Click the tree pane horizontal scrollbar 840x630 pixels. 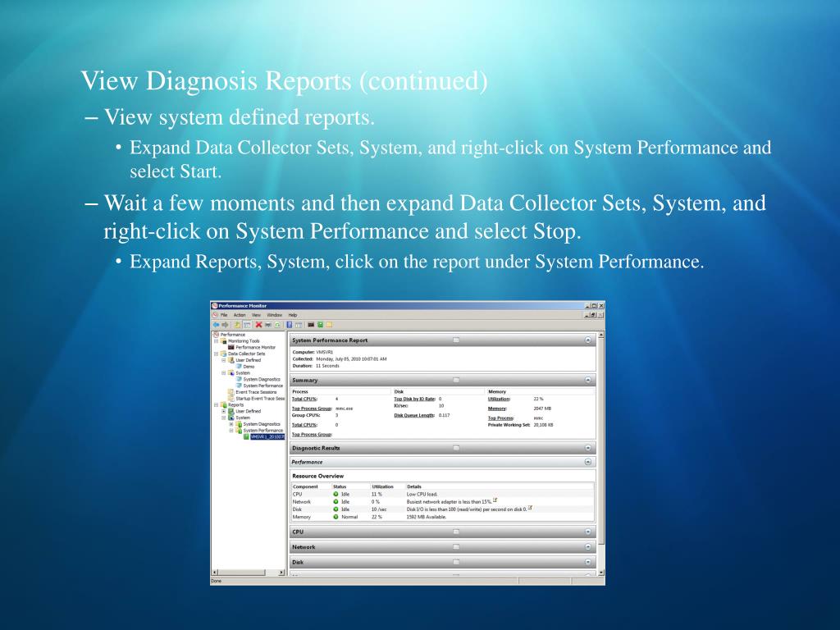[x=248, y=573]
